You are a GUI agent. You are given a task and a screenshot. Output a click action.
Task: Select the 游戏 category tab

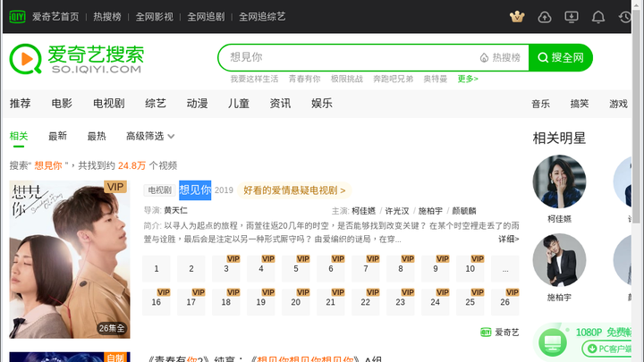pyautogui.click(x=619, y=104)
